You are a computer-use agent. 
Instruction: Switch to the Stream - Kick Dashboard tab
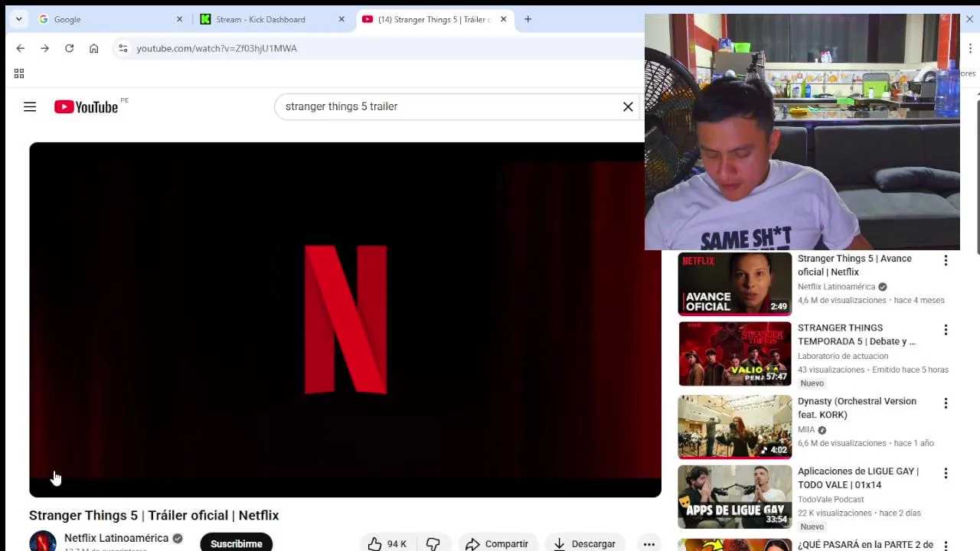tap(273, 19)
